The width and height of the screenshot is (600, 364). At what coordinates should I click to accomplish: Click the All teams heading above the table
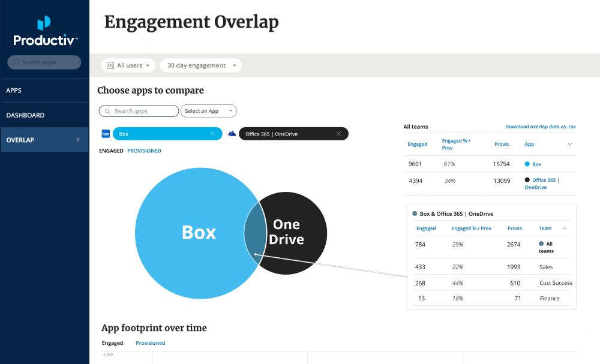tap(416, 127)
